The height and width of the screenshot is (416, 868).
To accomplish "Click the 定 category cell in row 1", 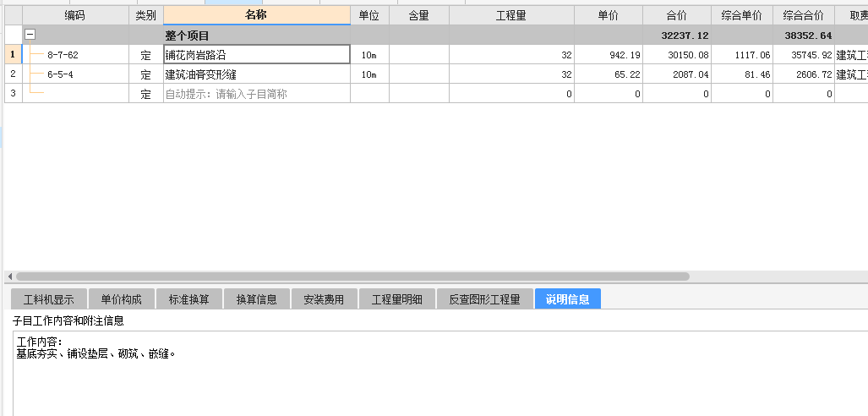I will click(x=146, y=55).
